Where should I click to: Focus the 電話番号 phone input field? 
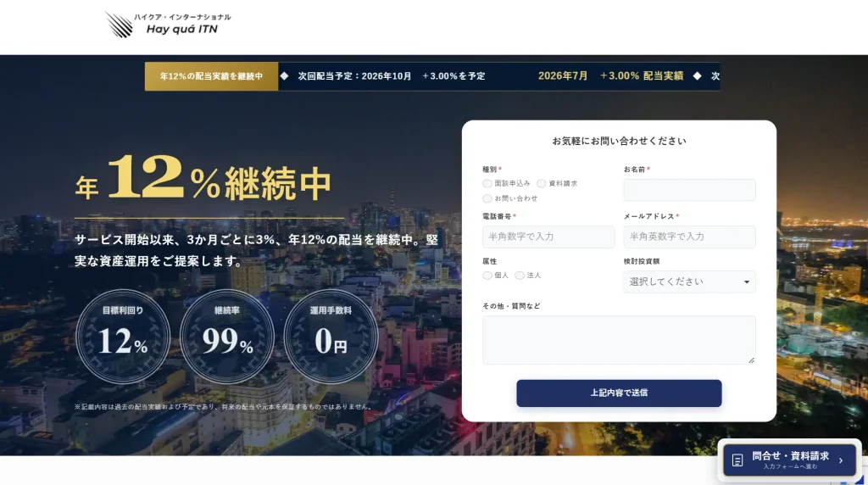(x=548, y=237)
